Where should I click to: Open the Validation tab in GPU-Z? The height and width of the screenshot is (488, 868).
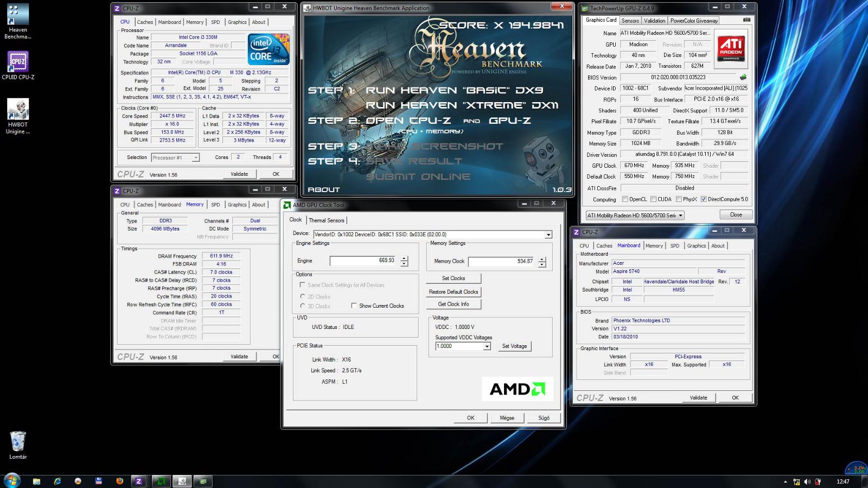tap(654, 21)
